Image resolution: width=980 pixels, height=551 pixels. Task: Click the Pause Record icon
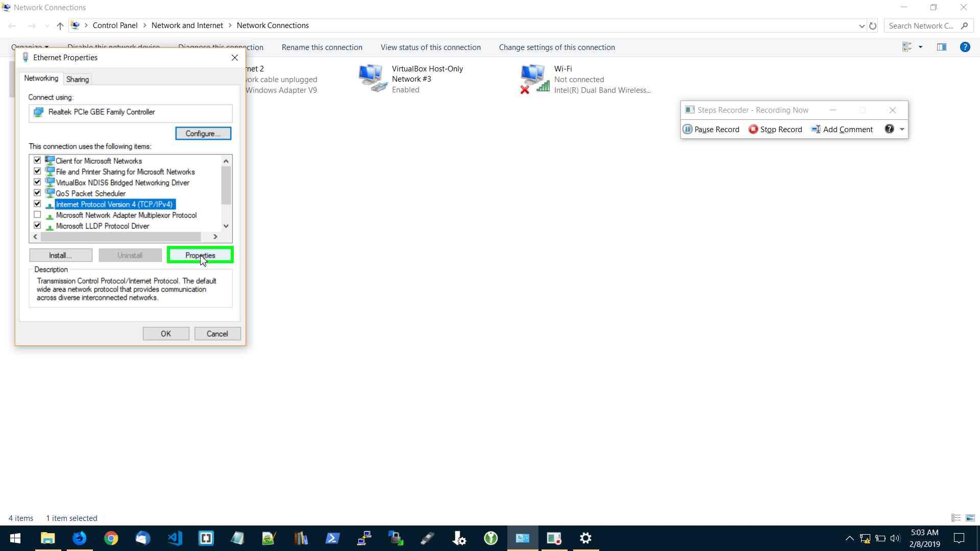click(x=688, y=129)
